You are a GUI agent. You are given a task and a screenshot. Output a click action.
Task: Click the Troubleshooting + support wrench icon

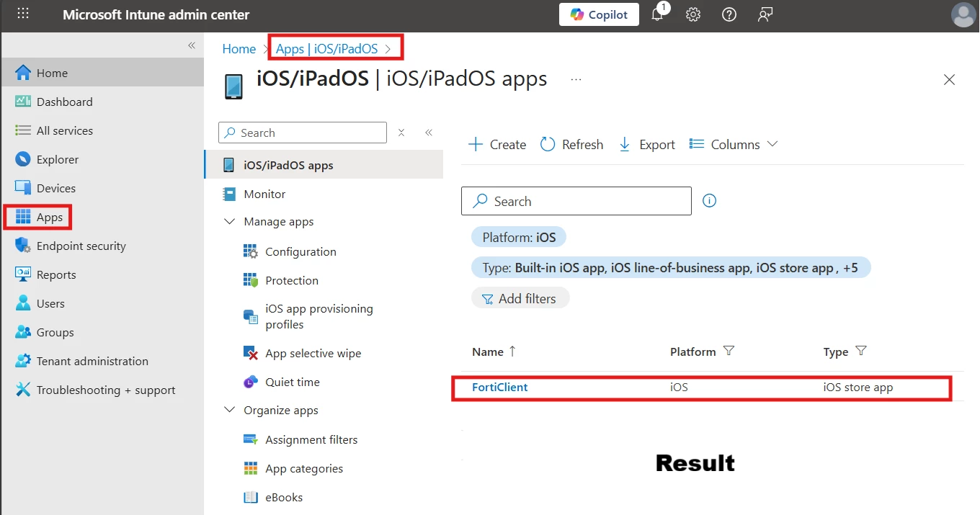[x=23, y=390]
